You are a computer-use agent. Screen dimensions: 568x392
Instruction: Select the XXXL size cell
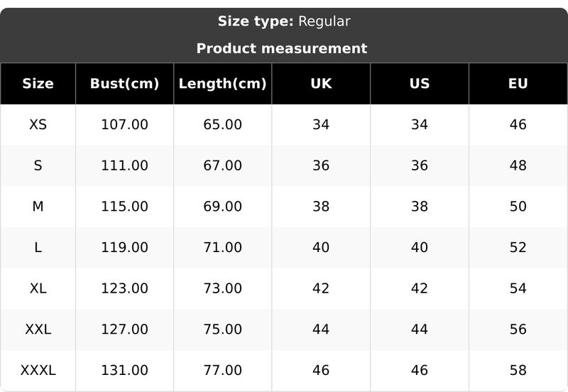tap(38, 370)
